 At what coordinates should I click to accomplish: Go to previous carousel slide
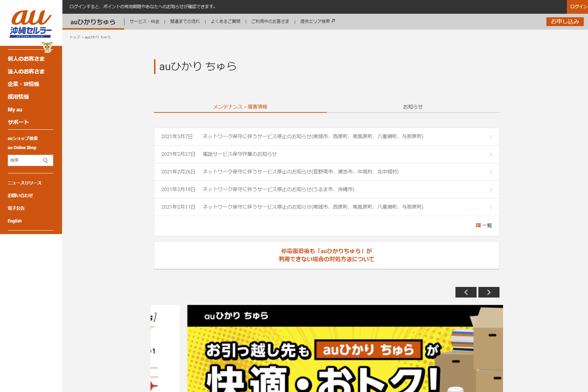tap(466, 292)
